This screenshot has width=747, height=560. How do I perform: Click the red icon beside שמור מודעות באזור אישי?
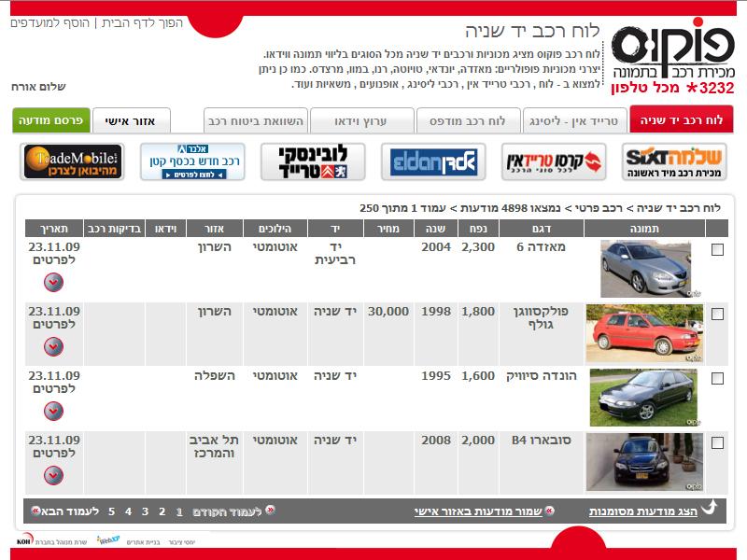(x=549, y=511)
